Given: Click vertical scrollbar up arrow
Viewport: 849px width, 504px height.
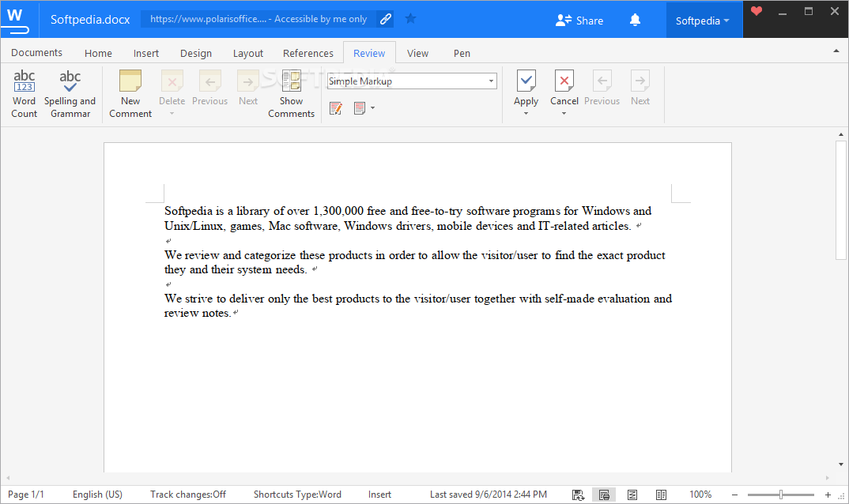Looking at the screenshot, I should pyautogui.click(x=840, y=134).
